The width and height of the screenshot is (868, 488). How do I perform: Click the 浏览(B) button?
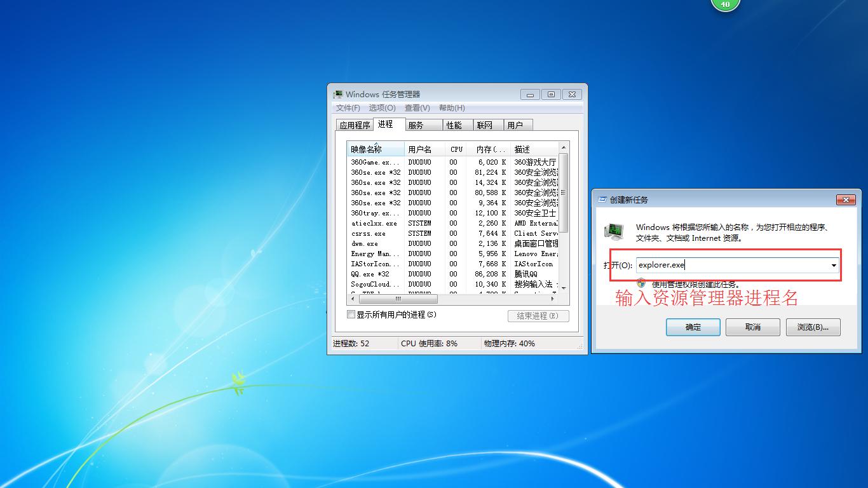[813, 327]
